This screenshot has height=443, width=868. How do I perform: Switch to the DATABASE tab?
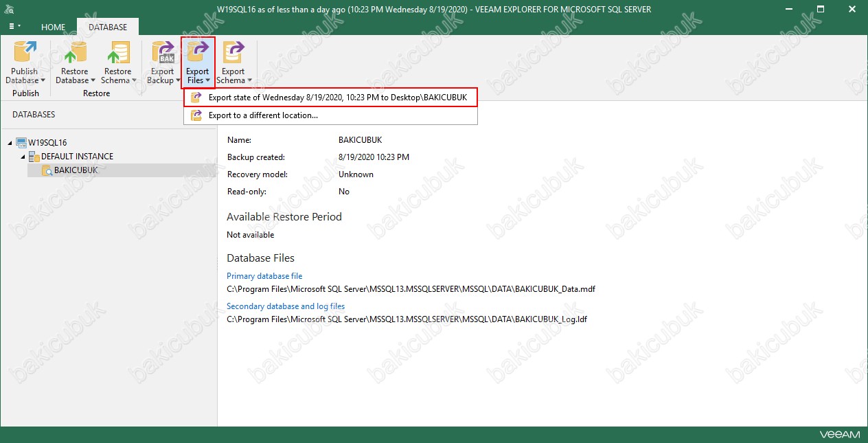(x=108, y=27)
